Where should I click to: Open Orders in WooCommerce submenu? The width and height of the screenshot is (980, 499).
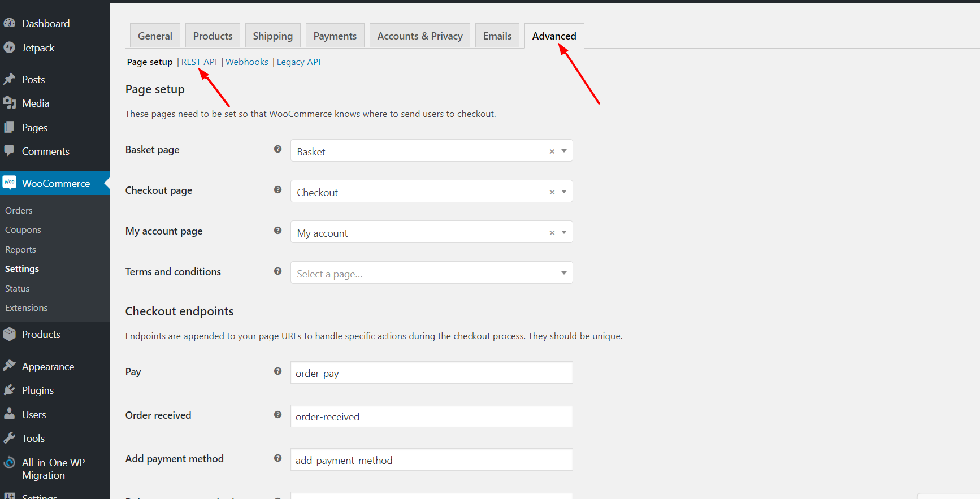point(19,210)
